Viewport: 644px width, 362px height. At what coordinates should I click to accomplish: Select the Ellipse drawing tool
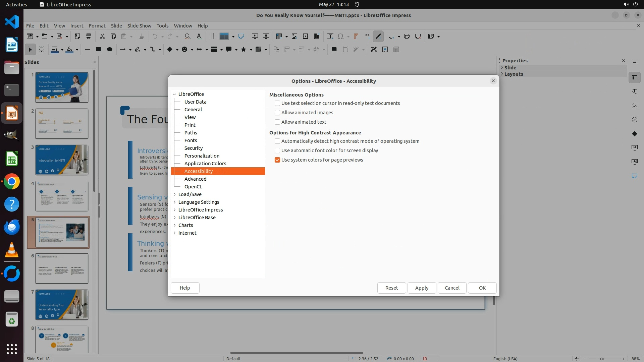point(109,49)
